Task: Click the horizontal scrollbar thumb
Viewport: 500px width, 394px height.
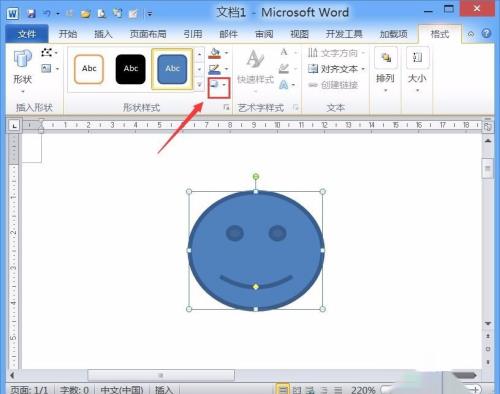Action: coord(161,376)
